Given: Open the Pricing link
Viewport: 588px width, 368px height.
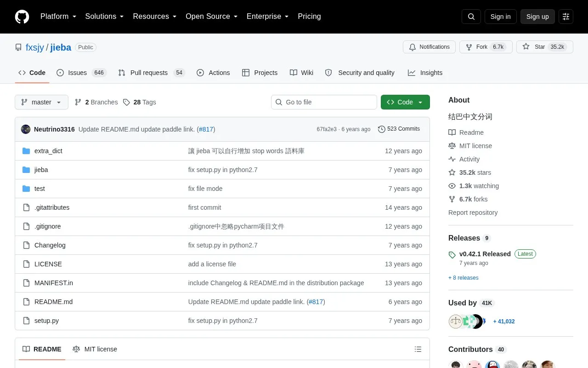Looking at the screenshot, I should 309,17.
